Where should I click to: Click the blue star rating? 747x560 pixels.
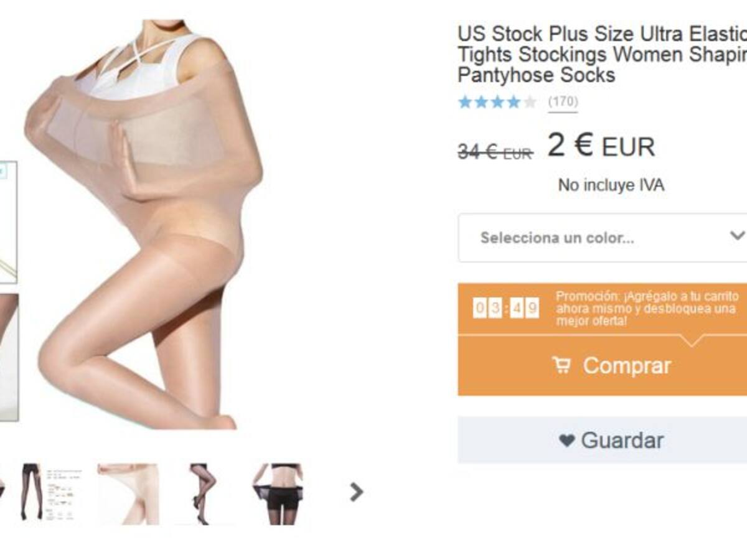click(497, 102)
